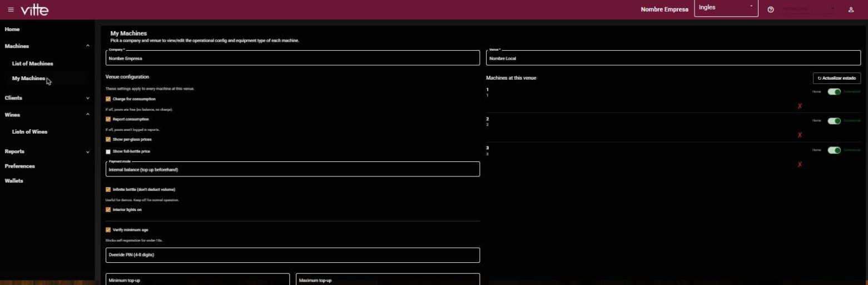Screen dimensions: 868x285
Task: Go to Home in sidebar
Action: [x=12, y=29]
